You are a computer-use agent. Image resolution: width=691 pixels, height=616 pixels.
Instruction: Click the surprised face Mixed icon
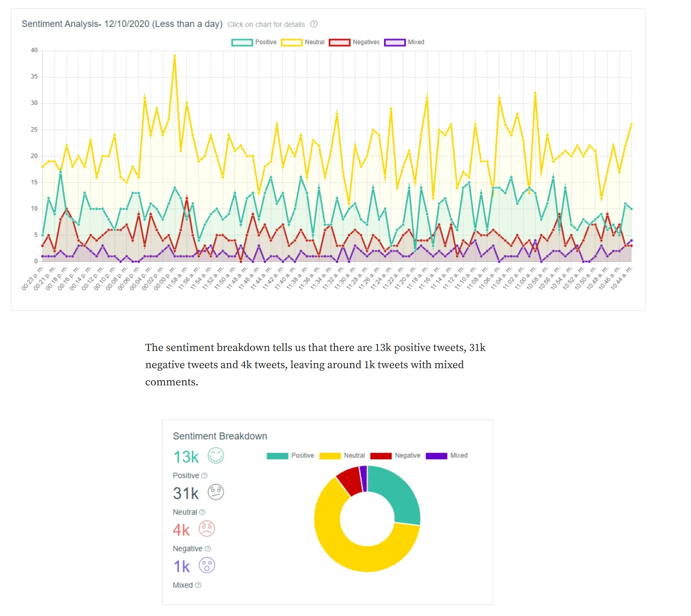point(207,566)
